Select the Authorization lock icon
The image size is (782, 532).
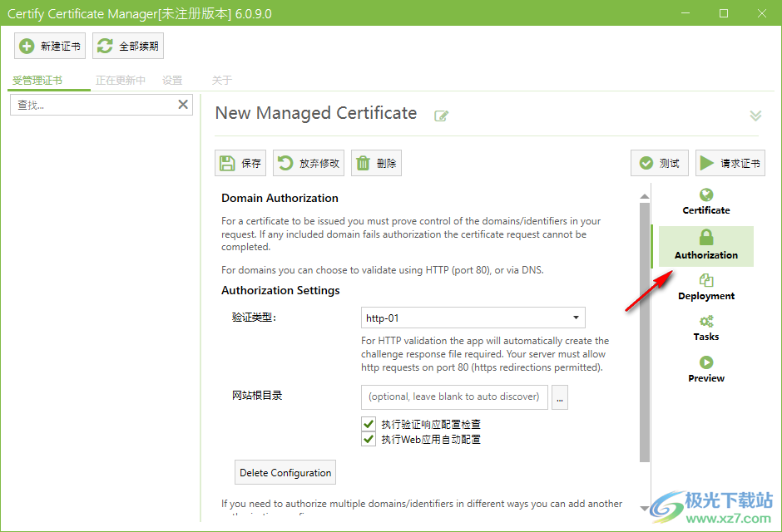coord(706,237)
